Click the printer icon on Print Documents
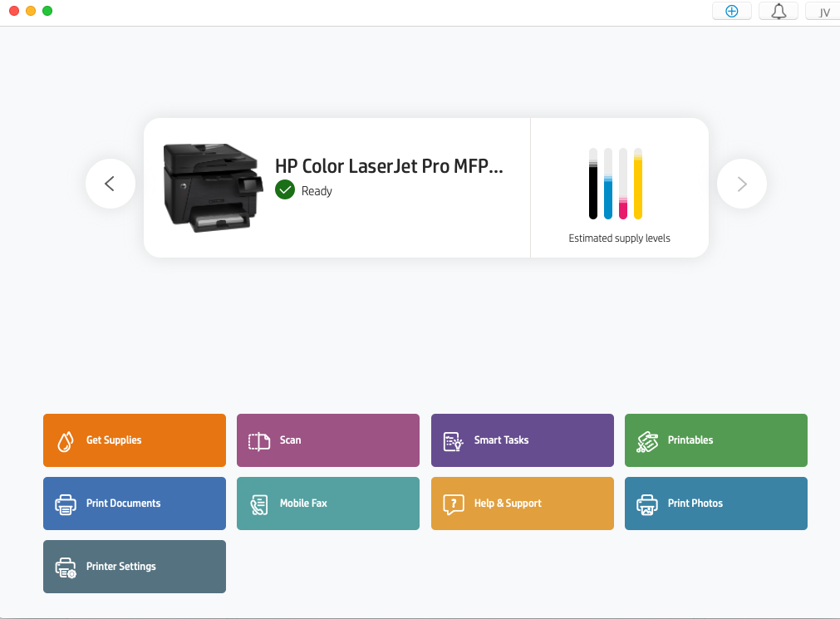The image size is (840, 619). [x=66, y=505]
